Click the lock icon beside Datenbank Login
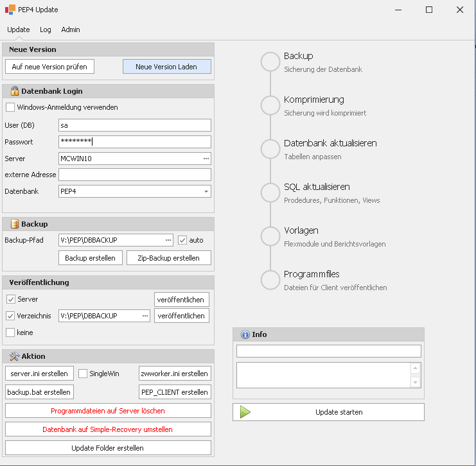Screen dimensions: 476x466 [x=14, y=91]
